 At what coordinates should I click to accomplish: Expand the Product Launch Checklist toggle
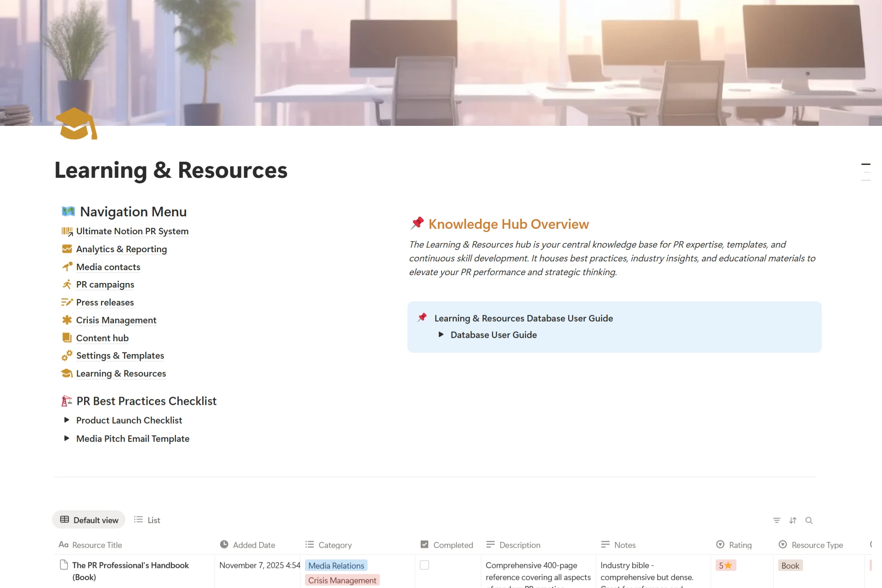pyautogui.click(x=67, y=420)
